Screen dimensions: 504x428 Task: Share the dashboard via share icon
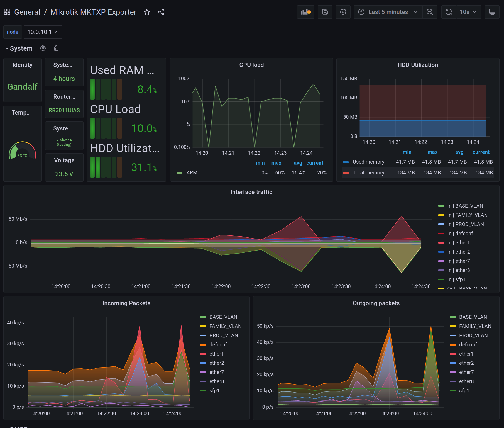[161, 12]
